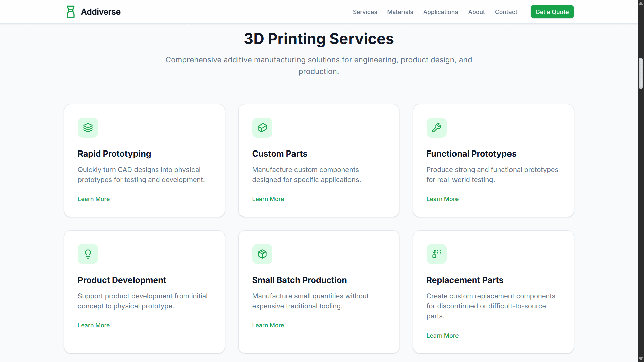This screenshot has width=644, height=362.
Task: Click the Custom Parts heading
Action: coord(280,154)
